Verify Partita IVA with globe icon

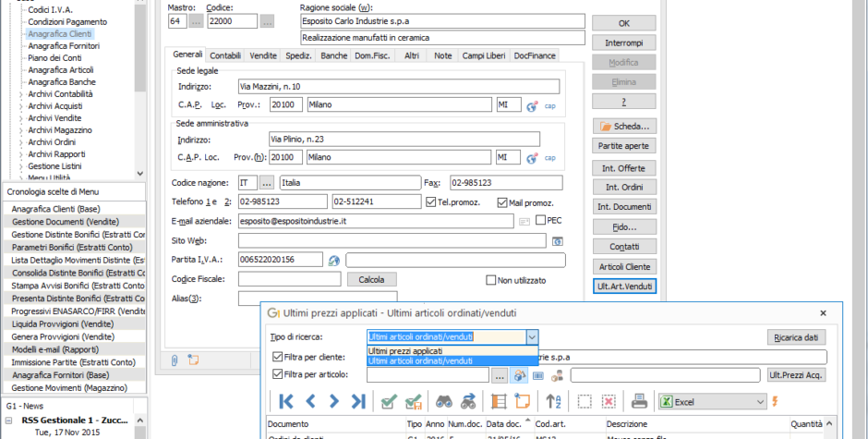click(x=333, y=260)
